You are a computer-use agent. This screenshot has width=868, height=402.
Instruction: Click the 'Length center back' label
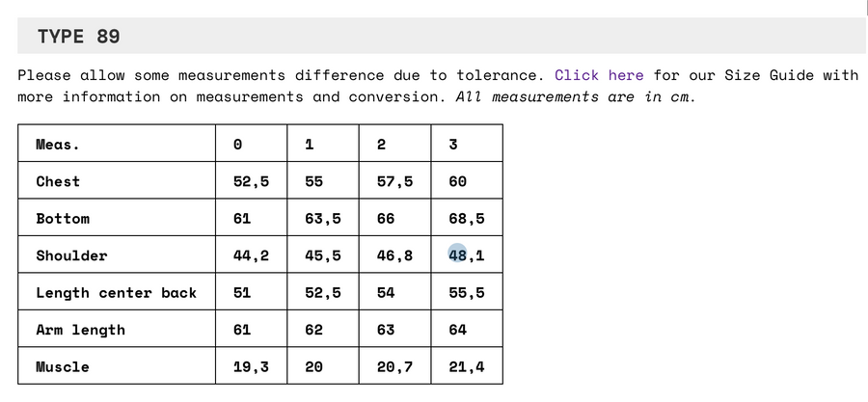tap(117, 292)
